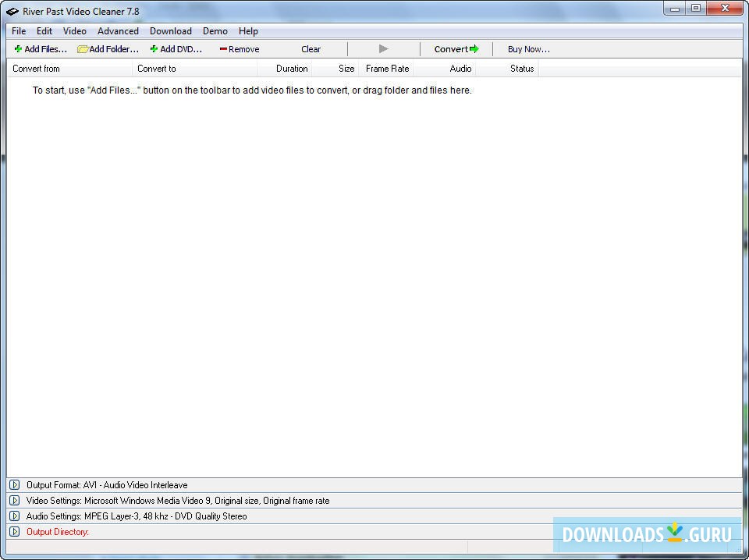Start conversion with the Convert button

pyautogui.click(x=456, y=49)
